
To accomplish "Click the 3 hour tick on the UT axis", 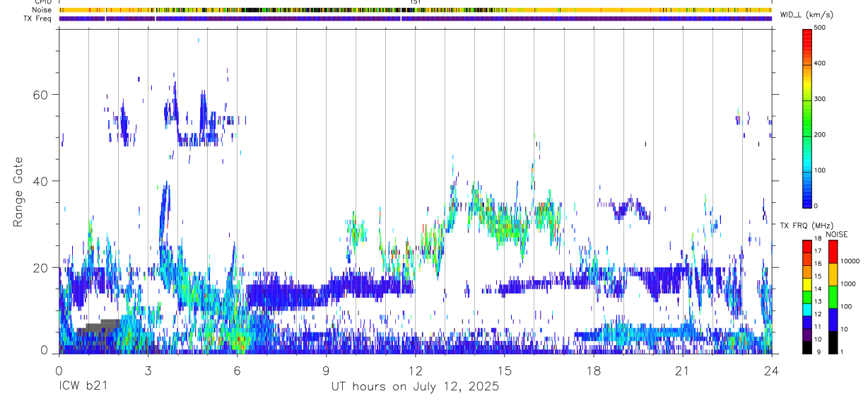I will click(x=148, y=369).
